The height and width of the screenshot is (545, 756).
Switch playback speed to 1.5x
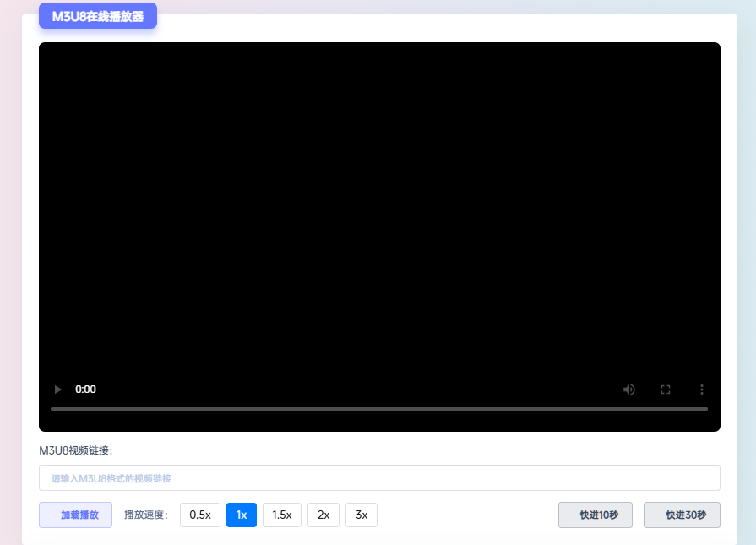coord(282,515)
